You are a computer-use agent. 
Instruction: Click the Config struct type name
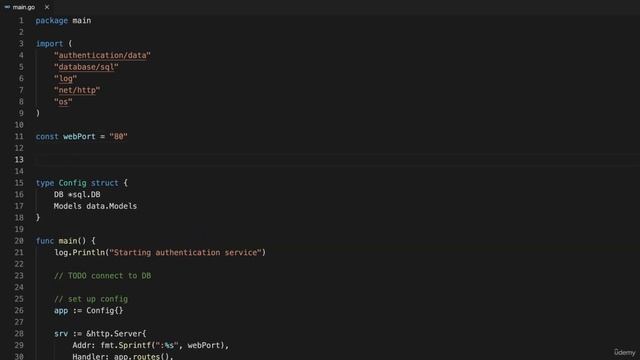click(72, 183)
